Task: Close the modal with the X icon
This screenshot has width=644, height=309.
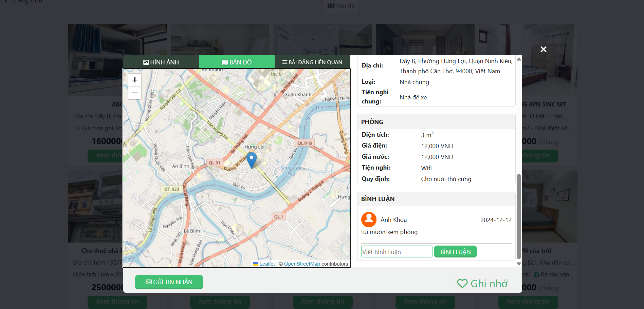Action: pyautogui.click(x=543, y=50)
